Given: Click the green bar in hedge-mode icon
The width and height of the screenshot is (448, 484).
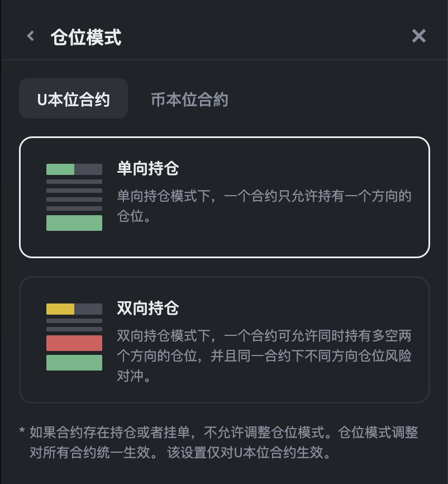Looking at the screenshot, I should 74,363.
